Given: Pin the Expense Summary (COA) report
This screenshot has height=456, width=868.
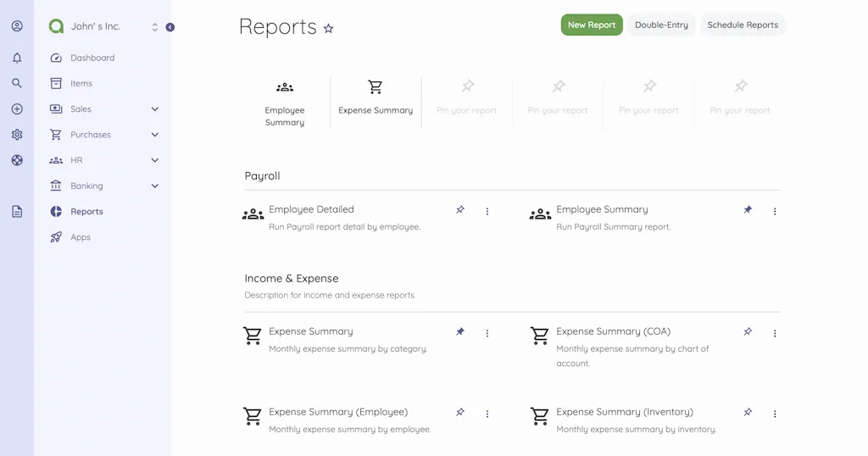Looking at the screenshot, I should point(748,332).
